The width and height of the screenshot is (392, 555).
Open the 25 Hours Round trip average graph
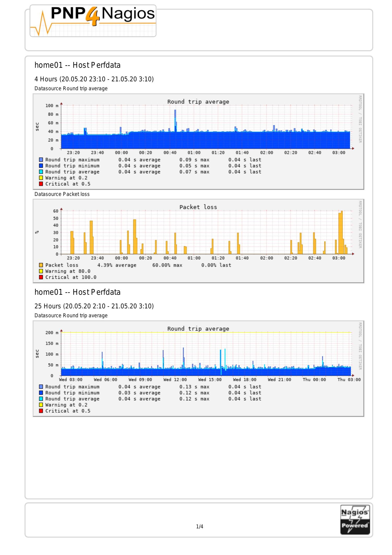(x=198, y=368)
